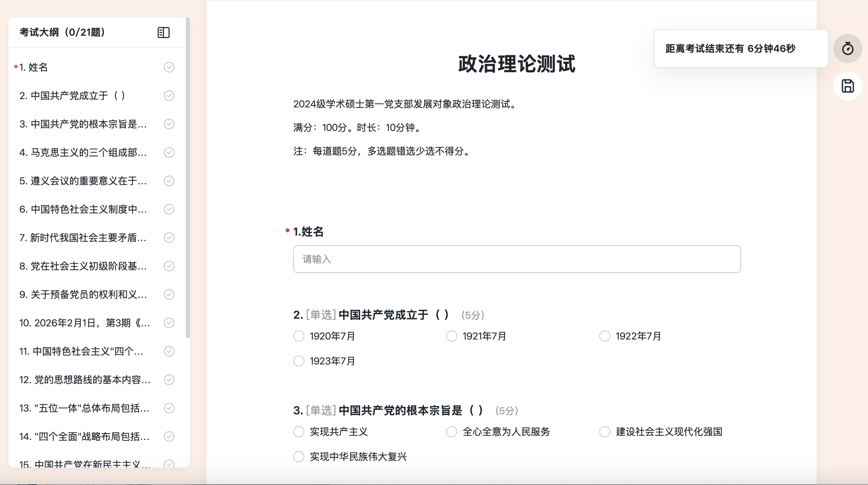The image size is (868, 485).
Task: Click check circle next to outline question 2
Action: [x=169, y=96]
